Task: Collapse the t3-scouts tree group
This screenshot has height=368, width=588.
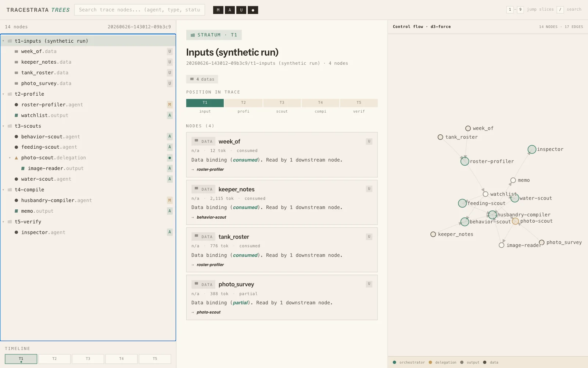Action: 3,126
